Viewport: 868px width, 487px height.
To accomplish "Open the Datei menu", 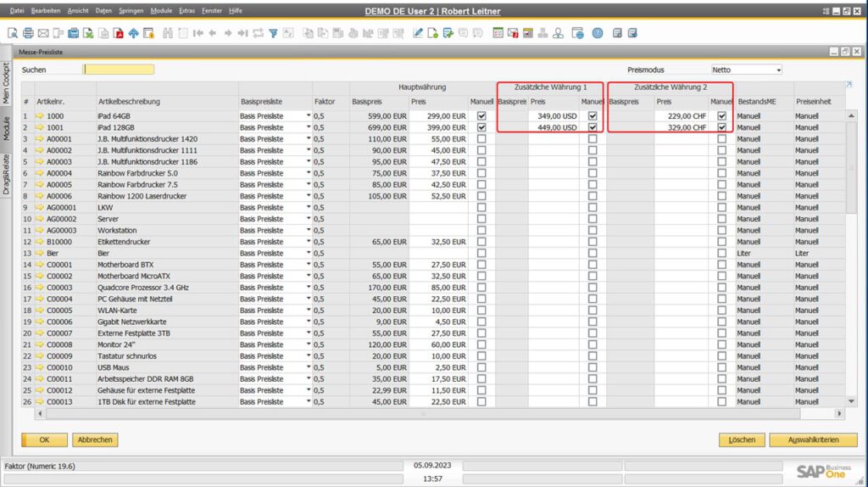I will tap(17, 10).
